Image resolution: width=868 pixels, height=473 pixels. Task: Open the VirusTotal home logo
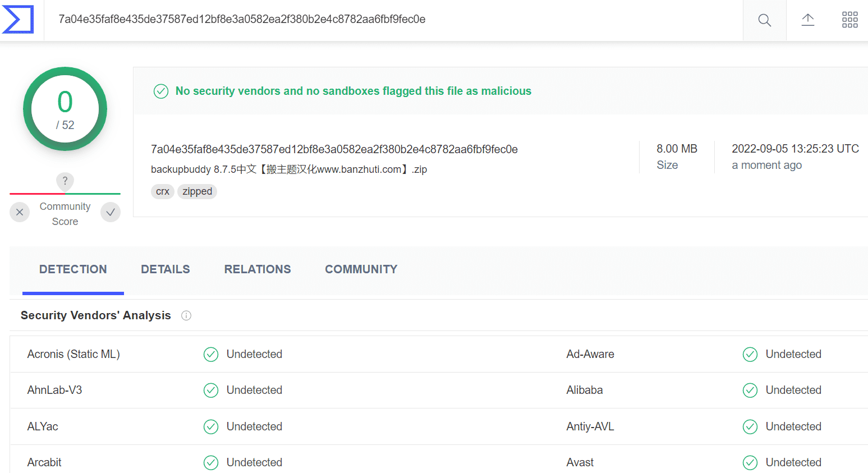pyautogui.click(x=18, y=19)
